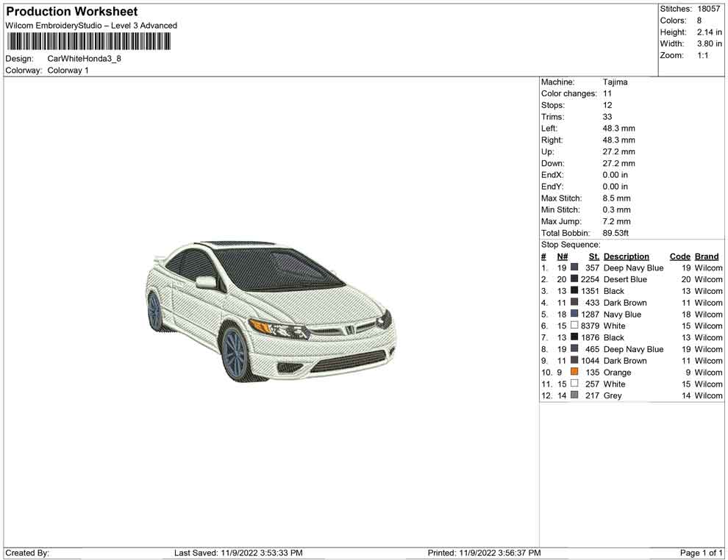Click the St. column header

click(x=594, y=256)
